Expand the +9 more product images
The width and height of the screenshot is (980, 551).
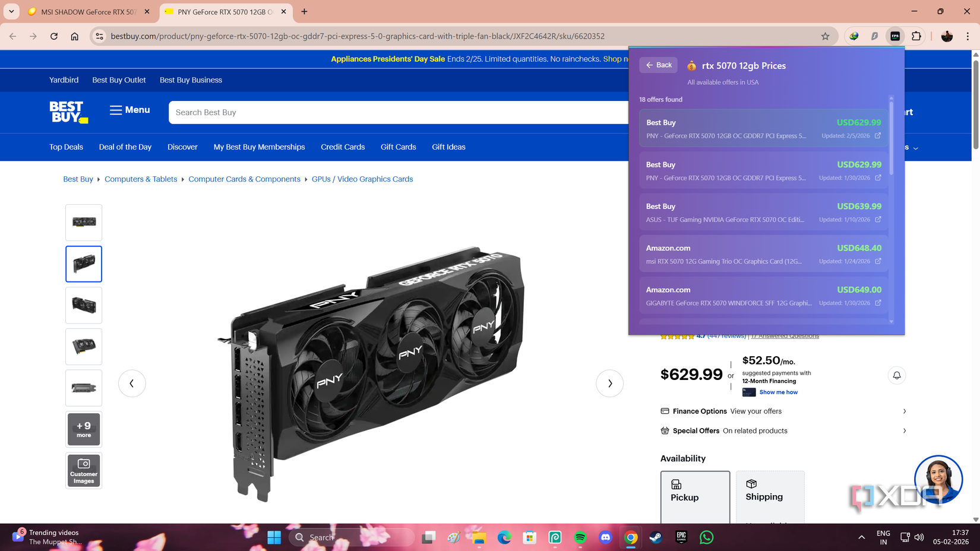(x=83, y=429)
